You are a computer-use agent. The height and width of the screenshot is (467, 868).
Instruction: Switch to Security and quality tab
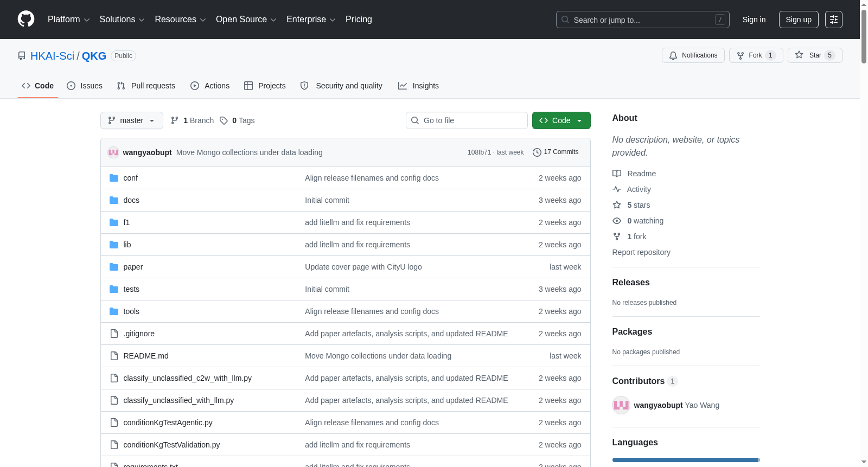pos(341,86)
